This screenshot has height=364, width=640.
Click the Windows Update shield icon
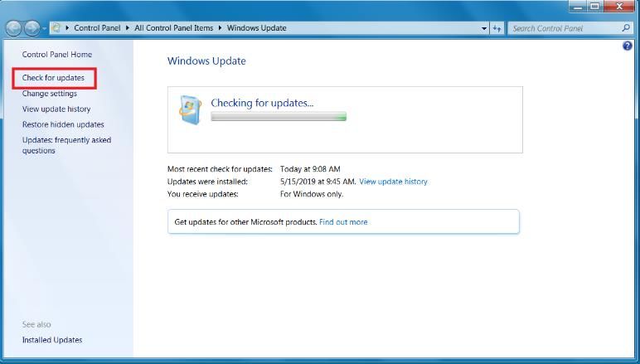point(190,109)
